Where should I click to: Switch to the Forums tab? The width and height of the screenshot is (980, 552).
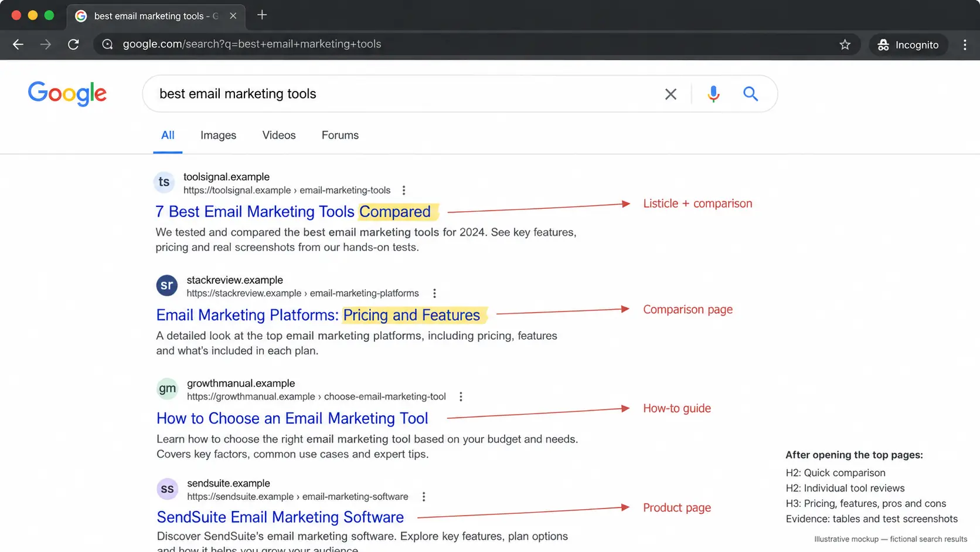point(340,136)
